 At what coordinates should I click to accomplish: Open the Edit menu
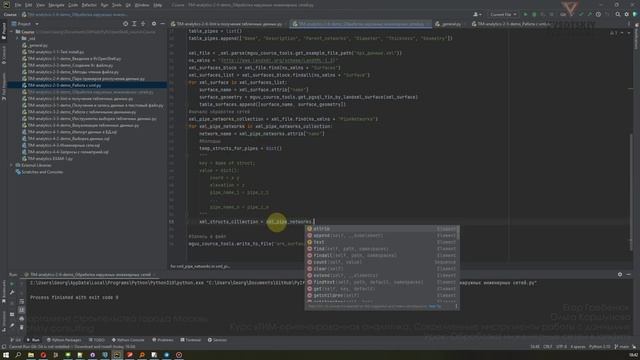pos(29,5)
